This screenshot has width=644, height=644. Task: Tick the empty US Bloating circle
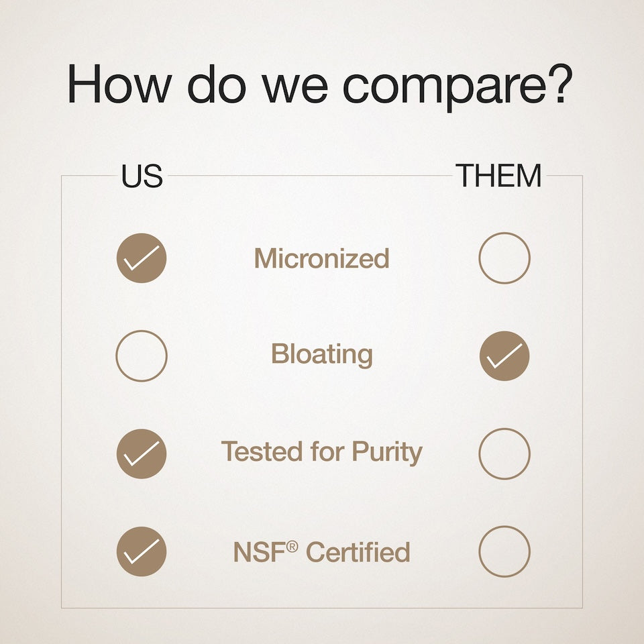pos(142,356)
